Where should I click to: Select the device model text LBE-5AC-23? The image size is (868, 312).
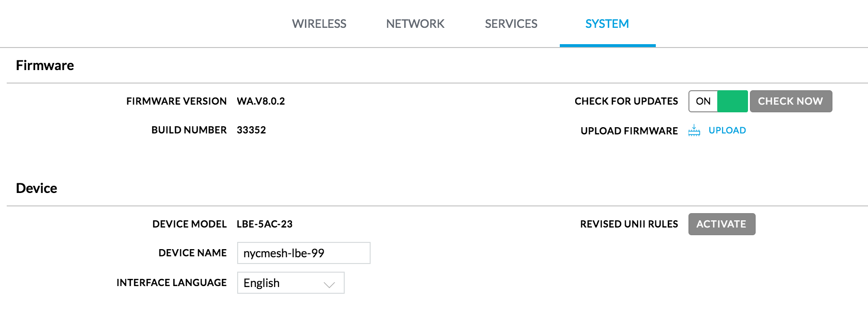[265, 224]
